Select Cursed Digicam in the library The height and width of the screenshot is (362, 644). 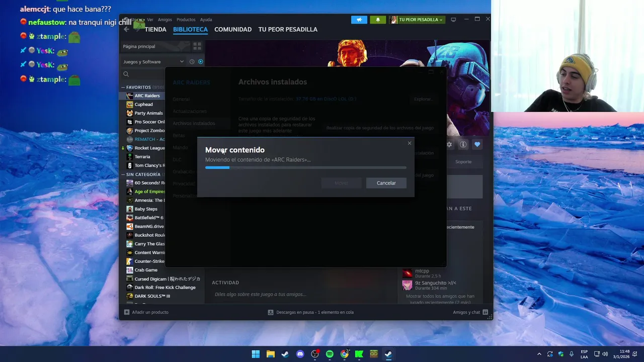click(x=167, y=279)
